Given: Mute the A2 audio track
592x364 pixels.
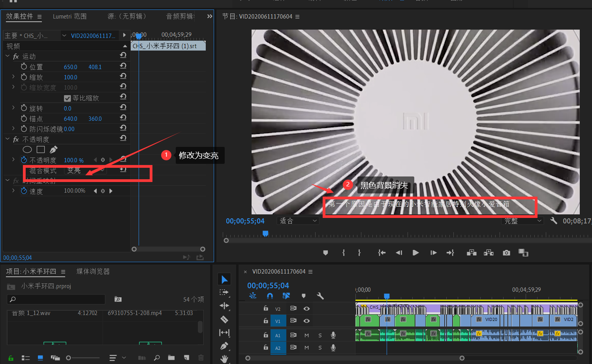Looking at the screenshot, I should (x=306, y=347).
